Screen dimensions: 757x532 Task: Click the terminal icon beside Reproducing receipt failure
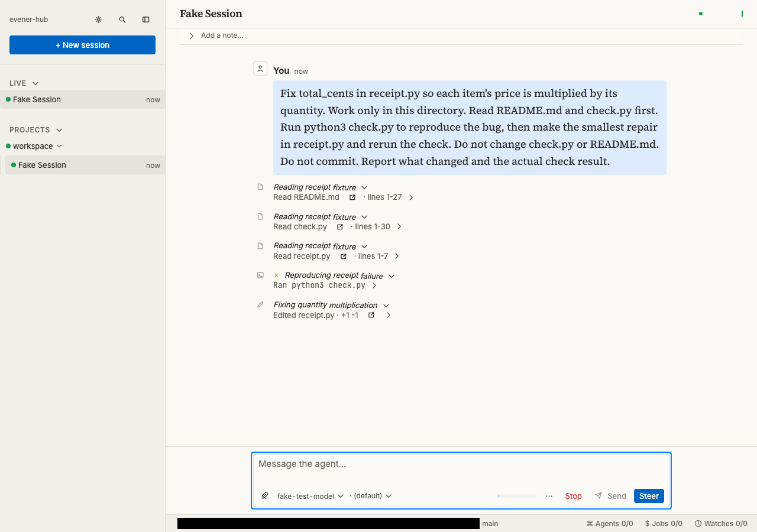260,275
